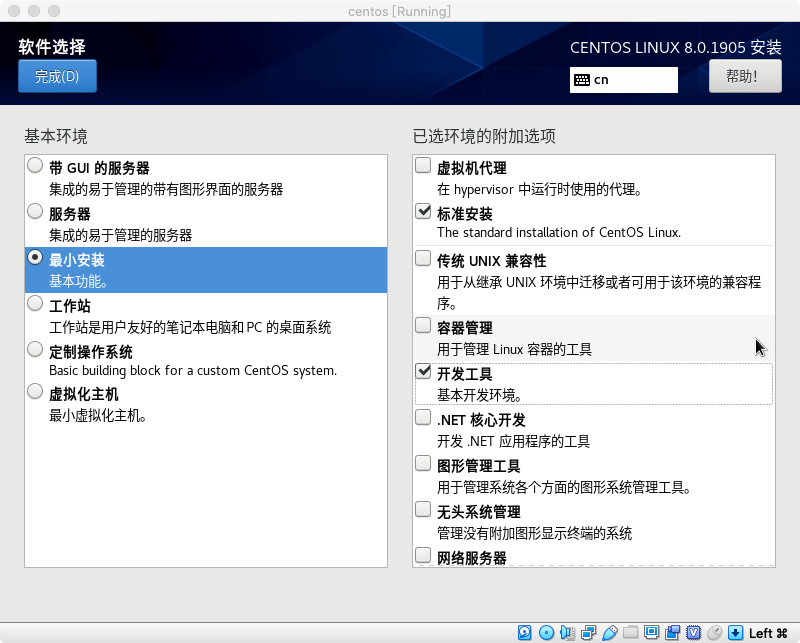Open VirtualBox network adapters status icon
This screenshot has height=643, width=800.
coord(589,633)
